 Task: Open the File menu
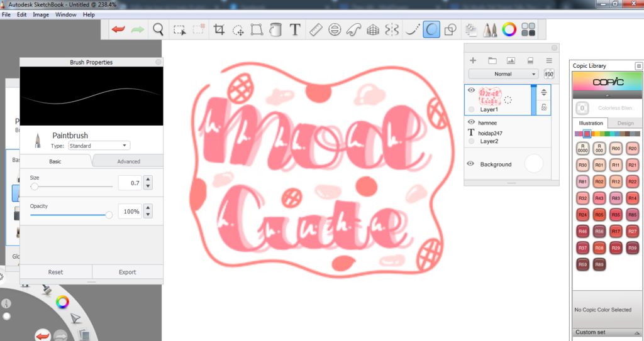(x=6, y=14)
